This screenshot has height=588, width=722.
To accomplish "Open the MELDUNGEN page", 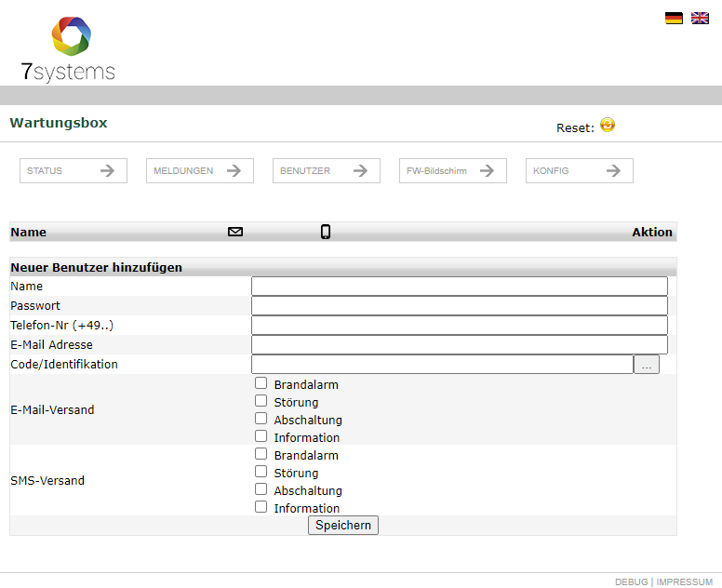I will 200,171.
